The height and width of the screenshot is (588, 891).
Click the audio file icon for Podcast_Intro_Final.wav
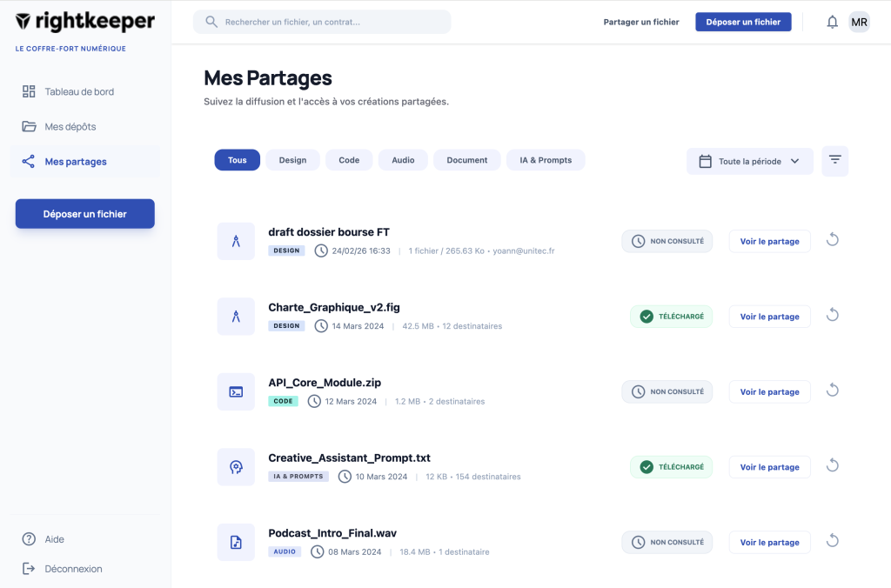point(236,542)
